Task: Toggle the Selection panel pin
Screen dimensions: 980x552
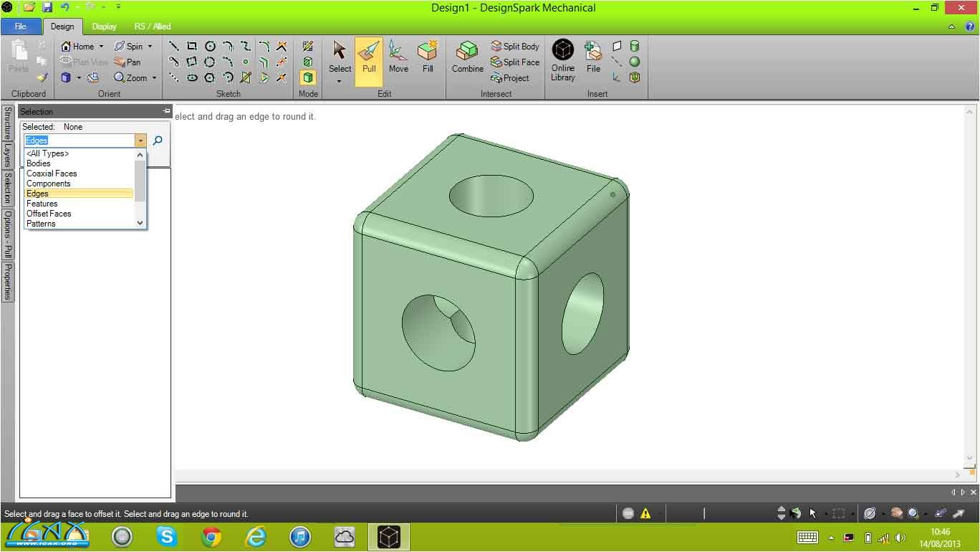Action: (166, 111)
